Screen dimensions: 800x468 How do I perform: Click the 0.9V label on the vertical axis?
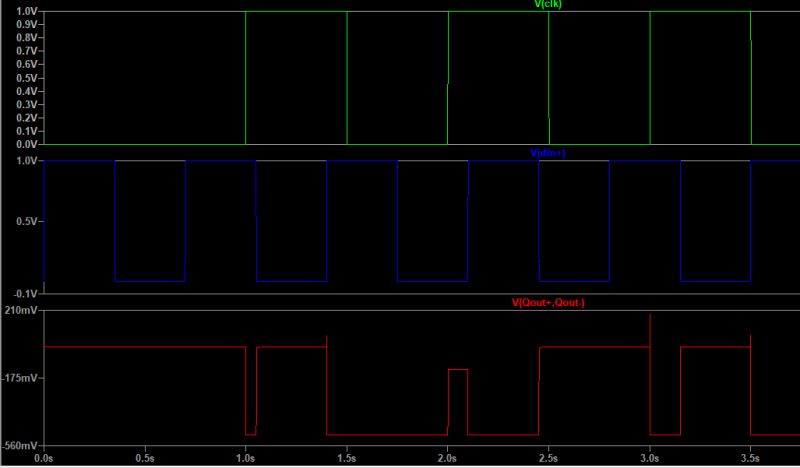point(27,24)
